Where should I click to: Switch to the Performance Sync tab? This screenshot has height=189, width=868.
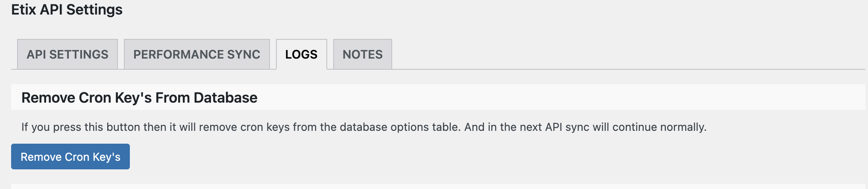point(196,54)
